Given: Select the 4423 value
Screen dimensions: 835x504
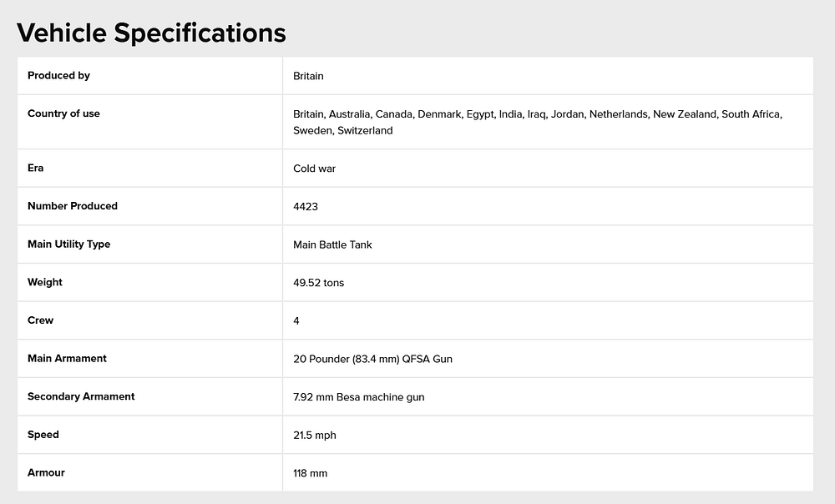Looking at the screenshot, I should coord(305,206).
